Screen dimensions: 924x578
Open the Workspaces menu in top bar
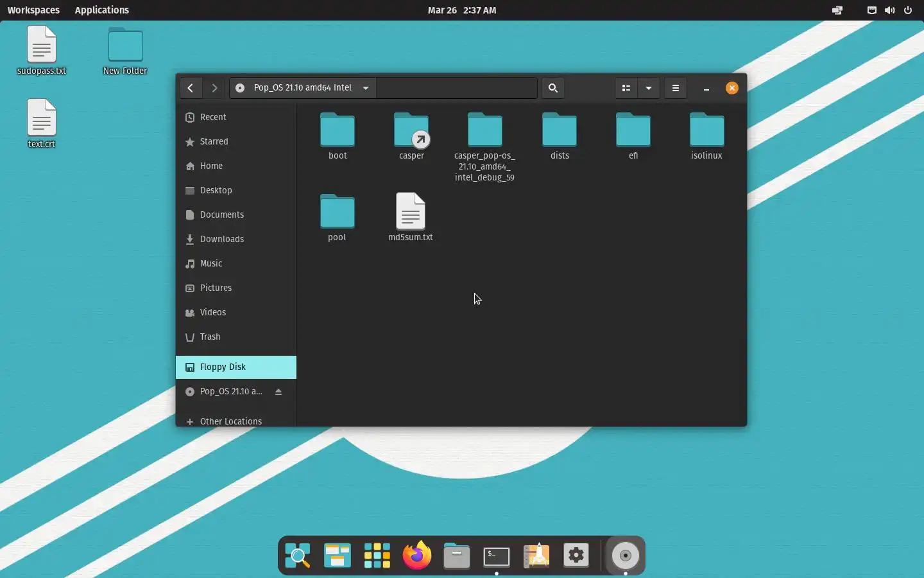[33, 10]
